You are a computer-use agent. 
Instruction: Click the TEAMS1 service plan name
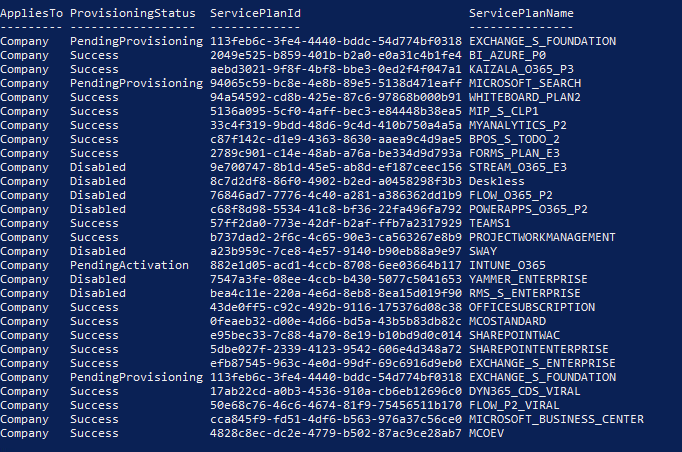pos(490,223)
